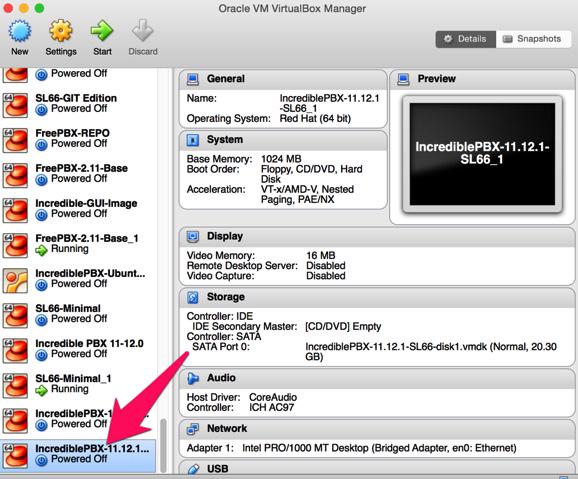Click the Video Capture label
Screen dimensions: 578x479
(x=220, y=276)
